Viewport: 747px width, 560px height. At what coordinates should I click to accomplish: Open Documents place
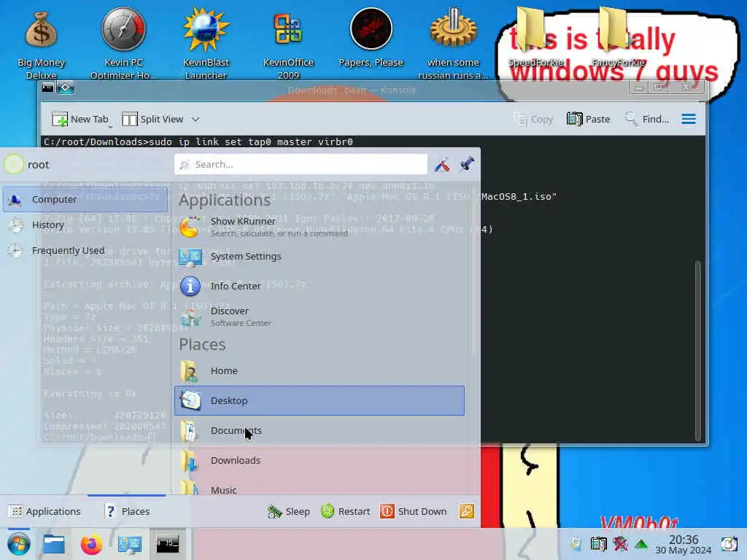320,430
